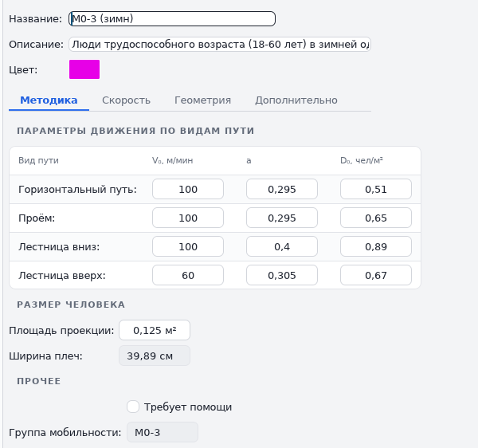Click the Лестница вниз row label
The width and height of the screenshot is (478, 448).
click(59, 247)
